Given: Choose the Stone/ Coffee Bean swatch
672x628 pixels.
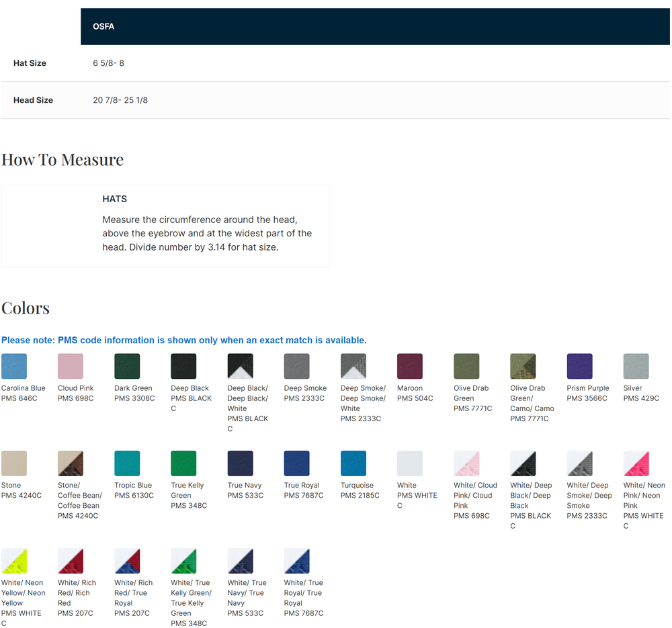Looking at the screenshot, I should (x=71, y=463).
